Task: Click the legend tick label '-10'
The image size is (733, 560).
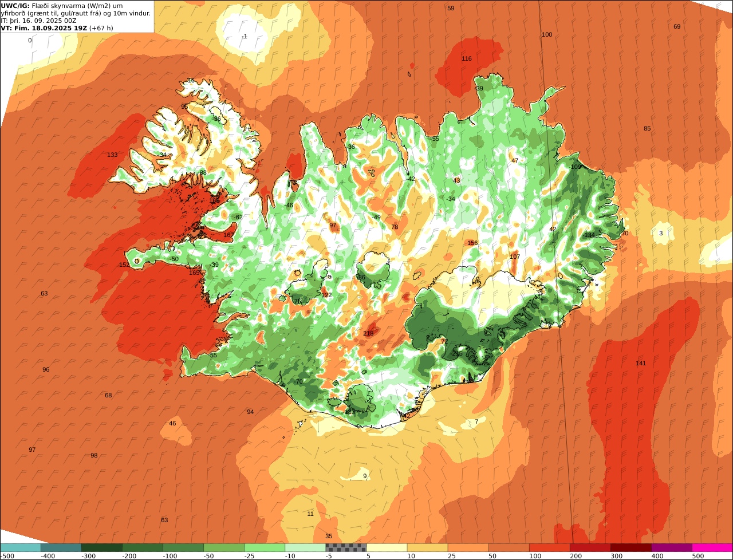Action: point(290,556)
